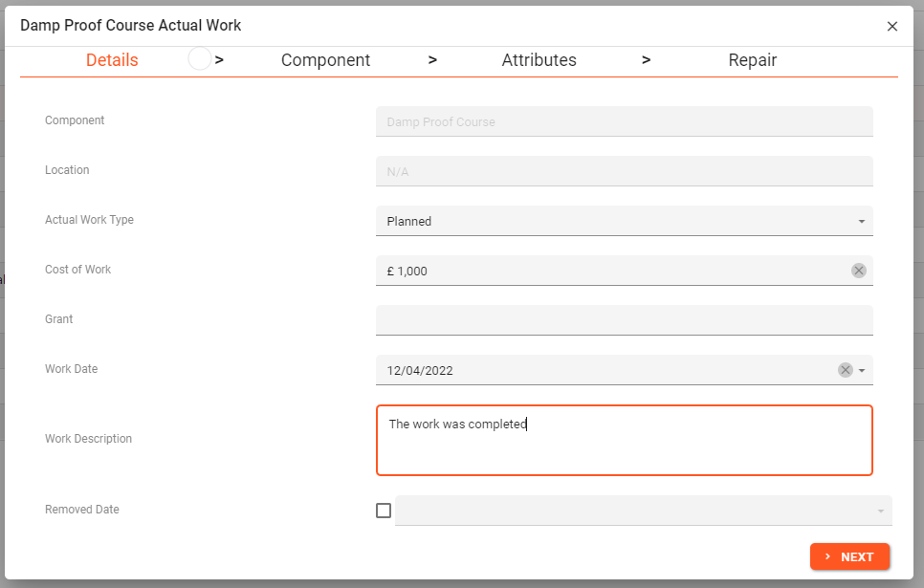This screenshot has height=588, width=924.
Task: Expand the Actual Work Type dropdown
Action: click(x=861, y=221)
